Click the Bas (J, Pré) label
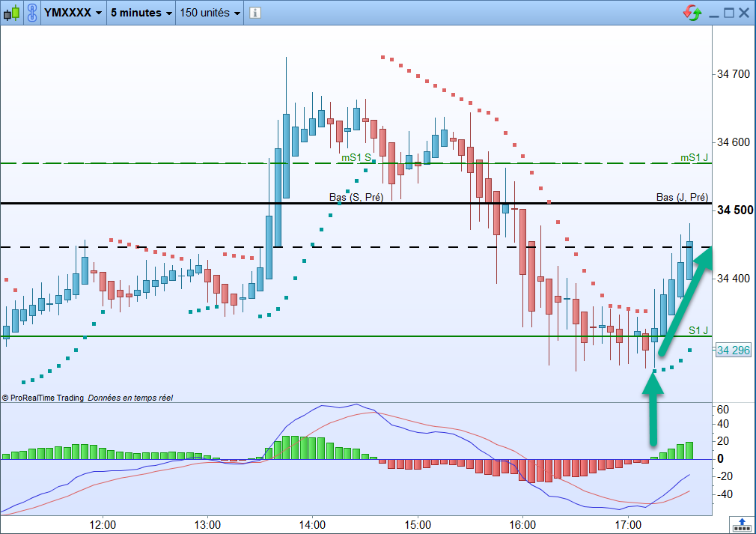This screenshot has height=534, width=756. [x=682, y=197]
